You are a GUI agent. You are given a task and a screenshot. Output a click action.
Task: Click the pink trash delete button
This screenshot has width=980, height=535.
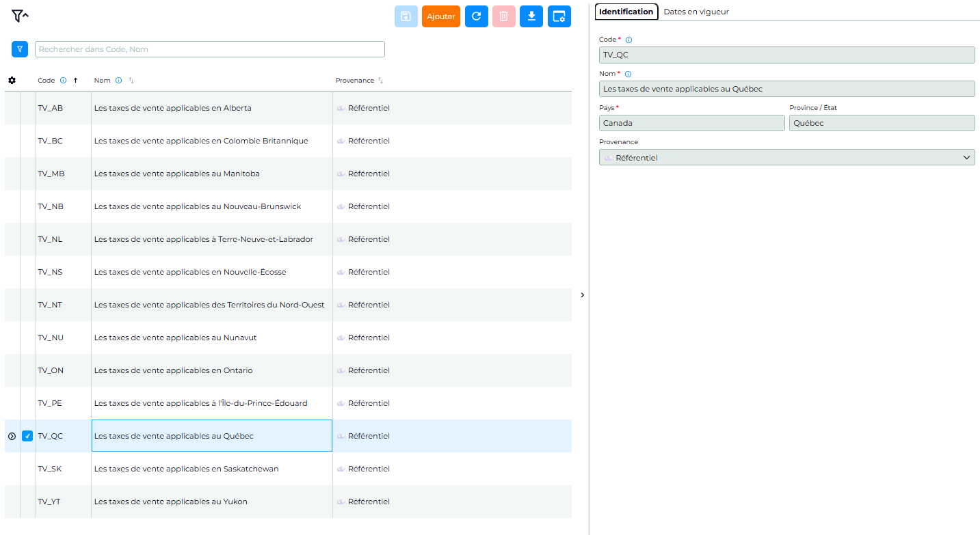coord(504,16)
